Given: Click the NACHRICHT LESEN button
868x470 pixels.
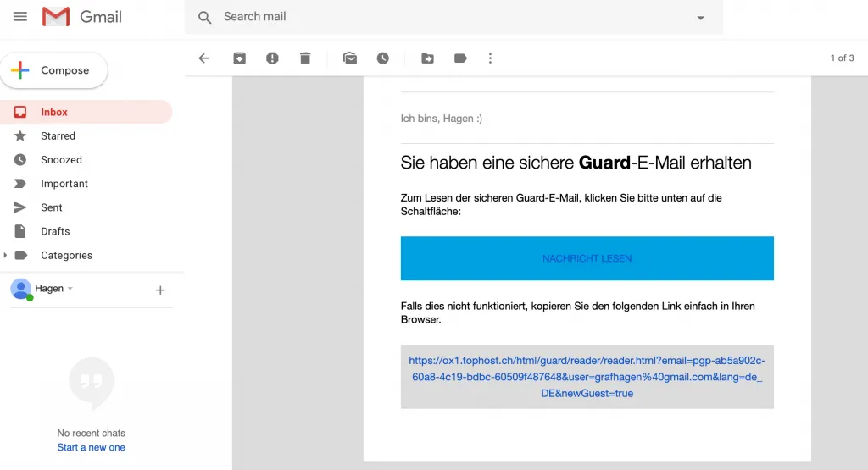Looking at the screenshot, I should 587,258.
